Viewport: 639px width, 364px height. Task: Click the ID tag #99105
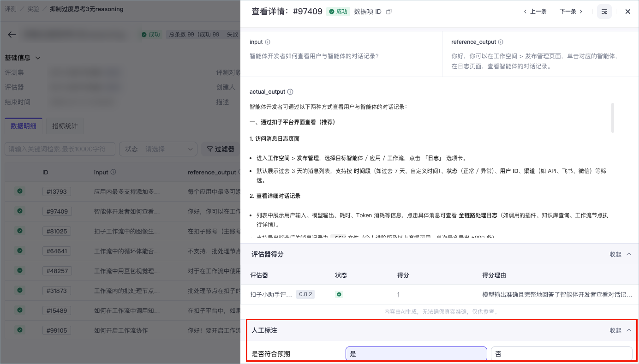pos(56,330)
